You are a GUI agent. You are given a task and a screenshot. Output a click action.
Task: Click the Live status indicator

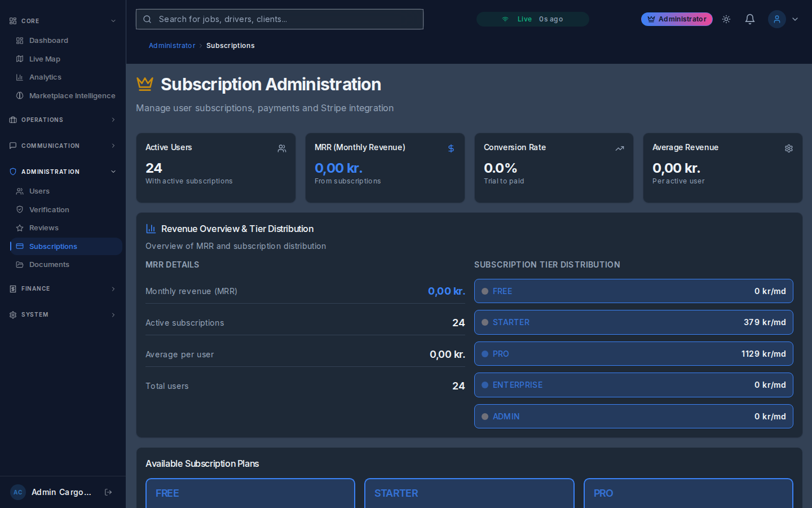[532, 19]
